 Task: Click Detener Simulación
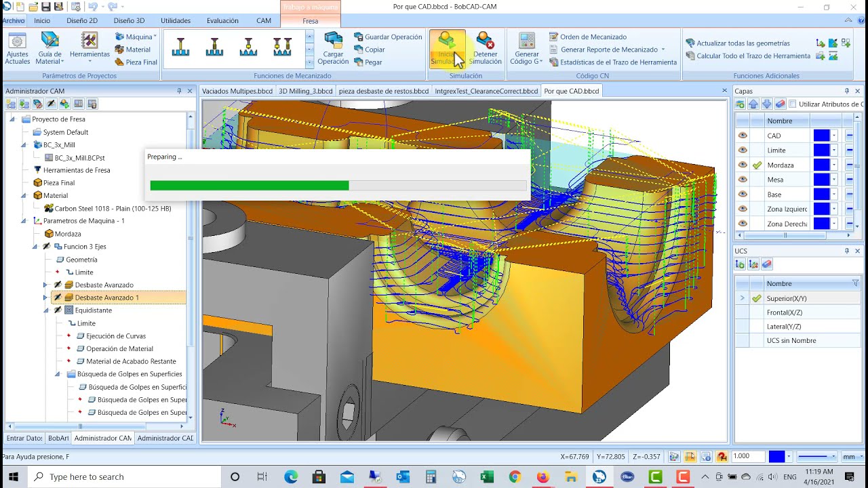tap(485, 48)
